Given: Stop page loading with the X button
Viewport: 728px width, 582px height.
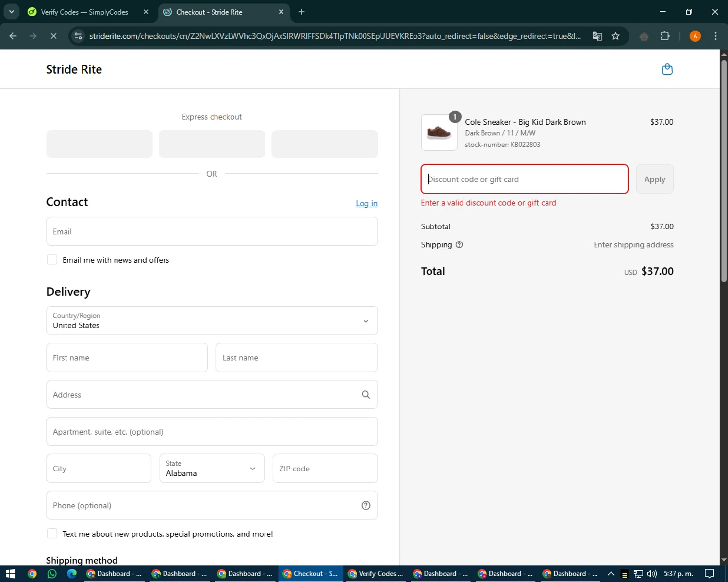Looking at the screenshot, I should pyautogui.click(x=53, y=36).
